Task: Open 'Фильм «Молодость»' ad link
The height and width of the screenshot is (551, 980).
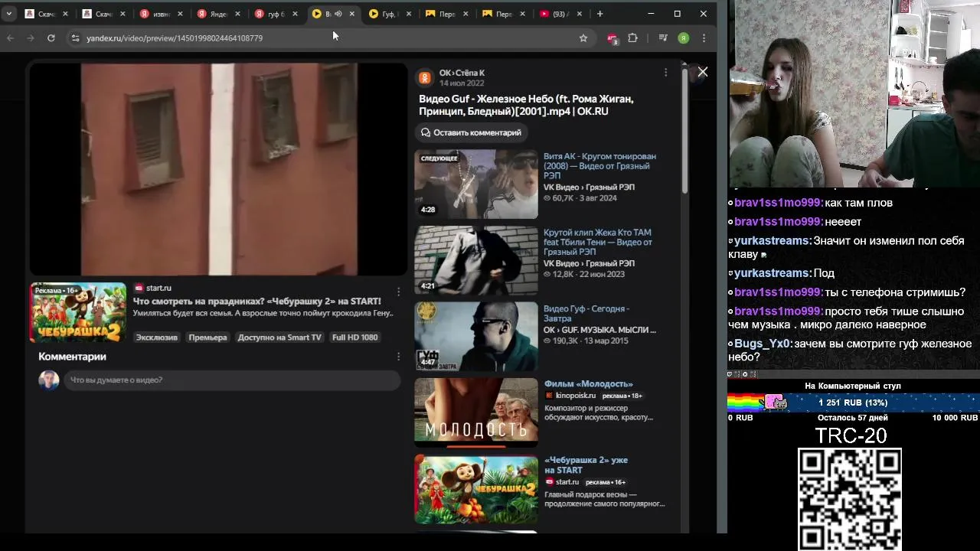Action: (589, 384)
